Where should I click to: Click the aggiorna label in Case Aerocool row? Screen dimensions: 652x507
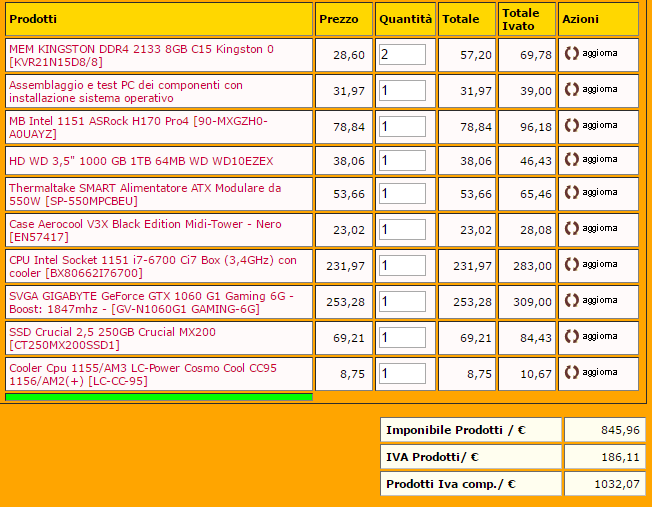[600, 228]
